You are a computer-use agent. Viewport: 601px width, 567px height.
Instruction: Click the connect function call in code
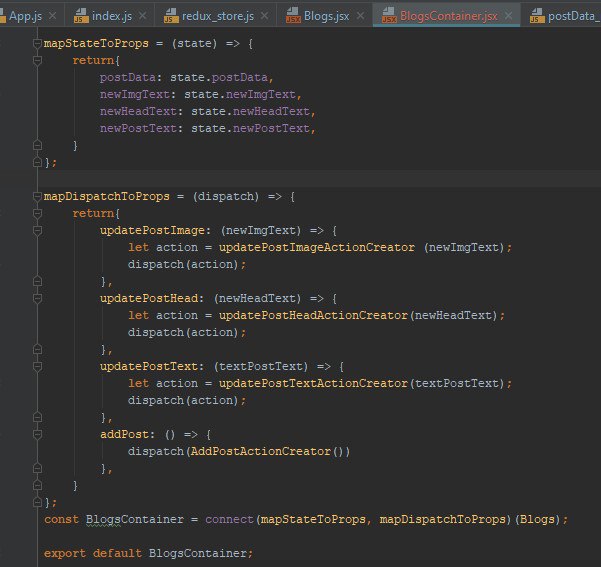click(x=228, y=519)
